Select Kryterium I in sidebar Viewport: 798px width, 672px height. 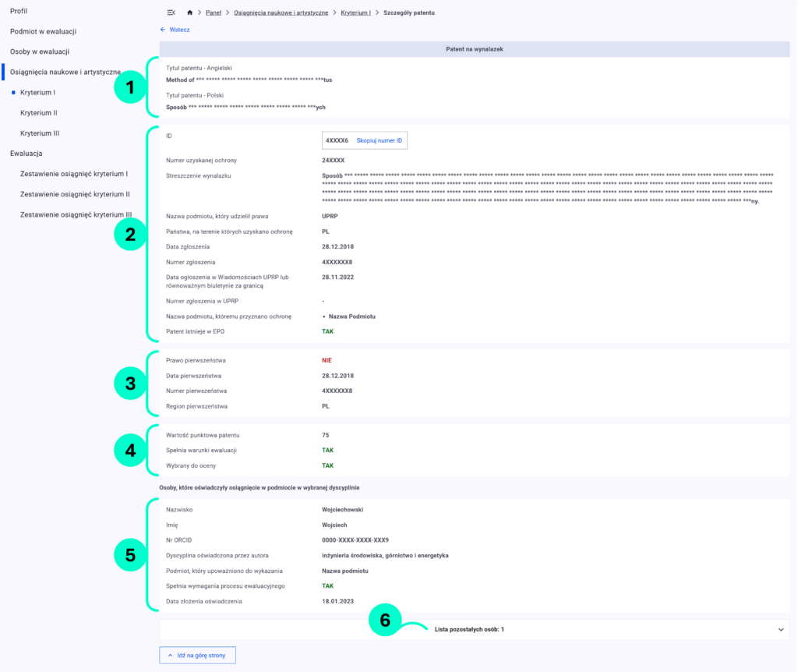pos(37,93)
